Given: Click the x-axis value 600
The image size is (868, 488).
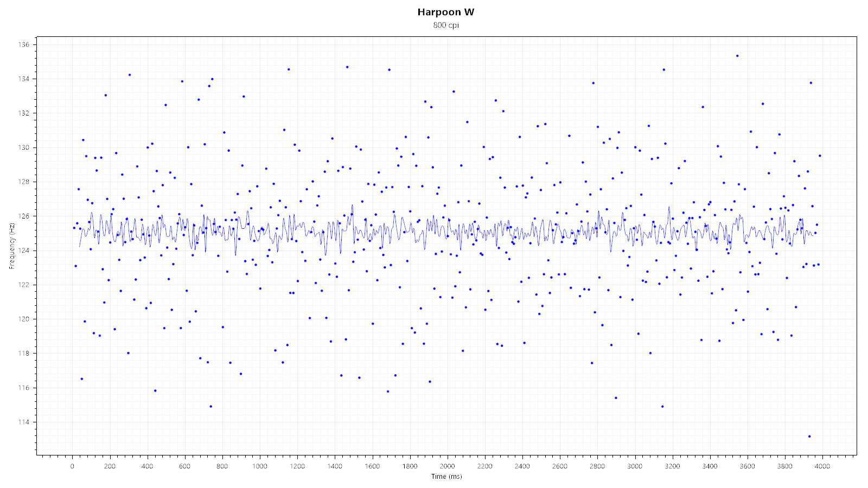Looking at the screenshot, I should [184, 466].
